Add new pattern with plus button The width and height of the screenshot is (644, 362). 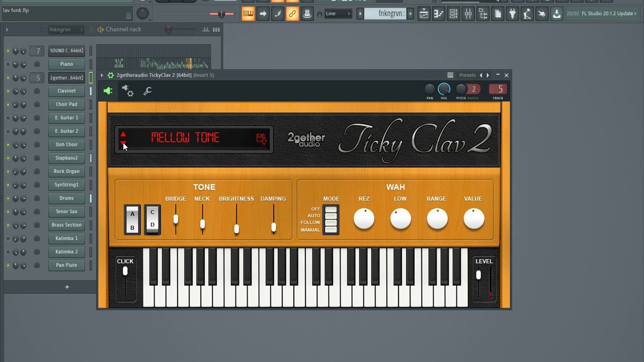410,14
